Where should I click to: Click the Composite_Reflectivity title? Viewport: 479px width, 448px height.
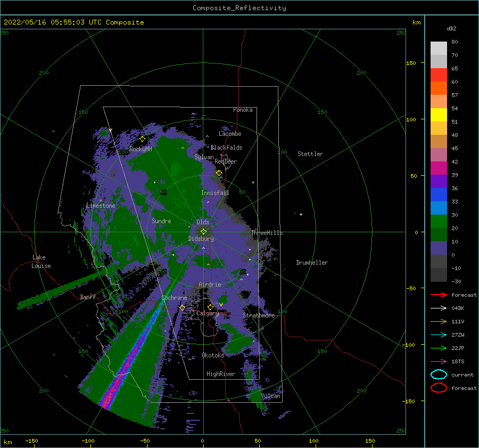click(x=240, y=8)
